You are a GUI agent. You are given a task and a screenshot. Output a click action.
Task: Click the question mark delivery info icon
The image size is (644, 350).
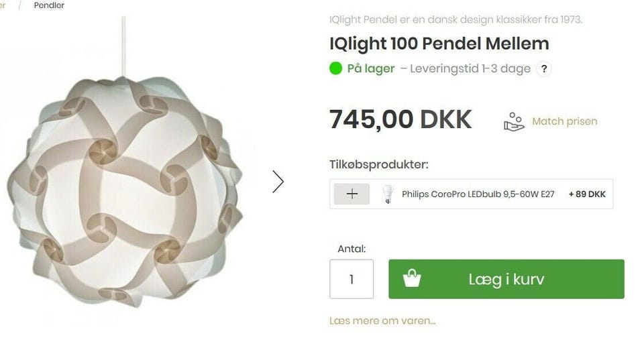click(x=544, y=69)
